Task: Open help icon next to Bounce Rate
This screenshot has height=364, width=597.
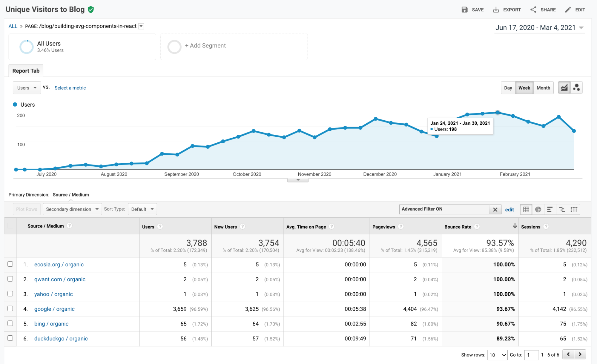Action: point(477,227)
